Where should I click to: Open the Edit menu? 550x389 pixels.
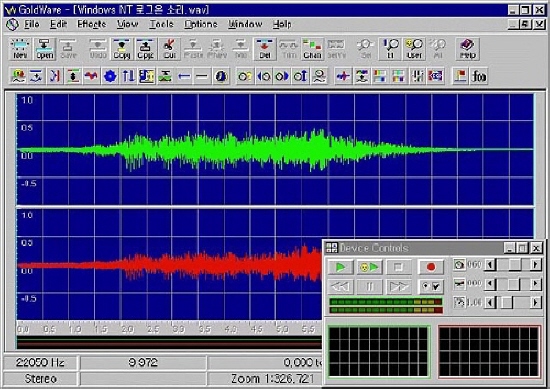click(58, 24)
